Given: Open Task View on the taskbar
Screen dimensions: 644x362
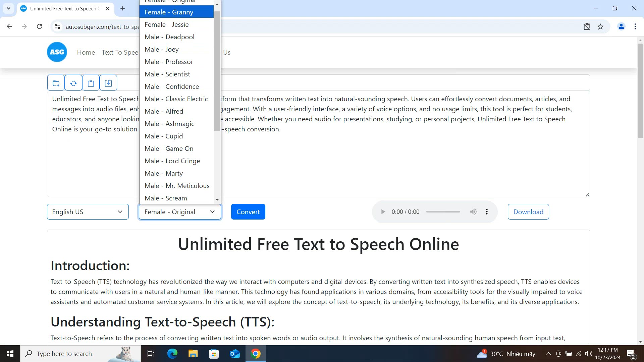Looking at the screenshot, I should click(151, 354).
